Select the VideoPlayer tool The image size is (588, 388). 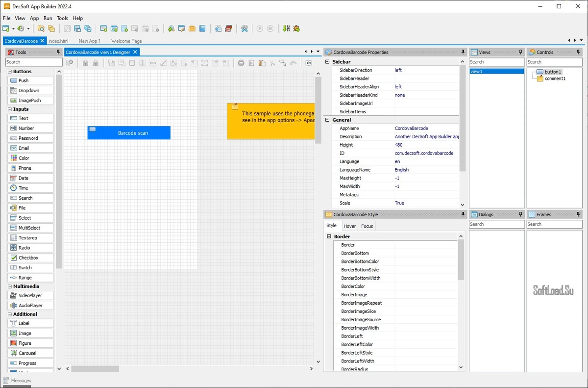pos(30,295)
